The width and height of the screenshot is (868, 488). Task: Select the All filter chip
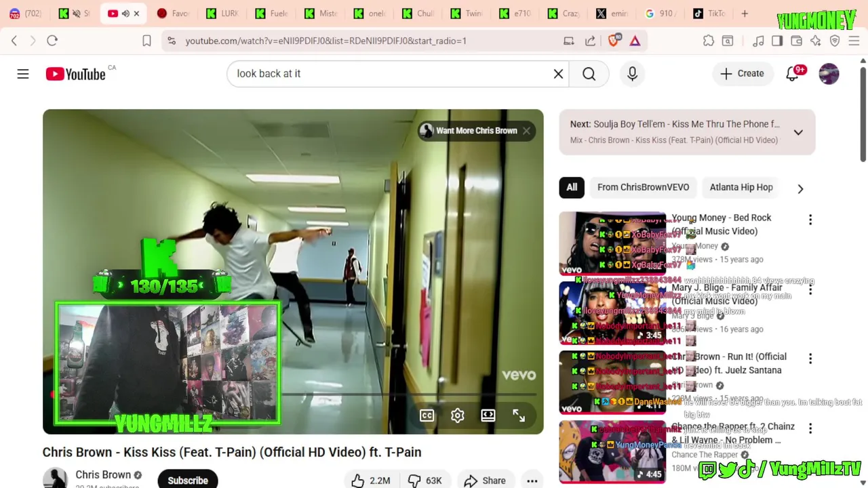click(572, 187)
